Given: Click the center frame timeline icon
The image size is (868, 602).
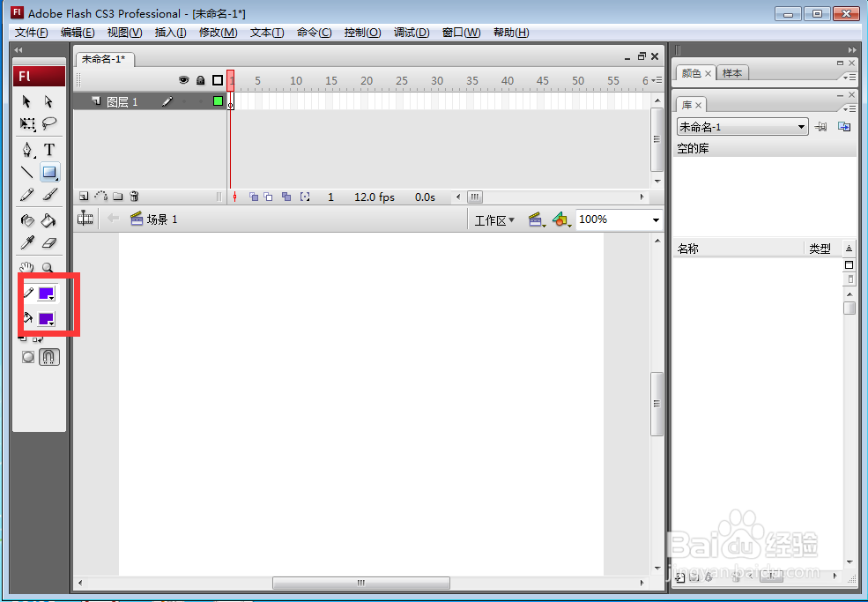Looking at the screenshot, I should click(x=234, y=197).
